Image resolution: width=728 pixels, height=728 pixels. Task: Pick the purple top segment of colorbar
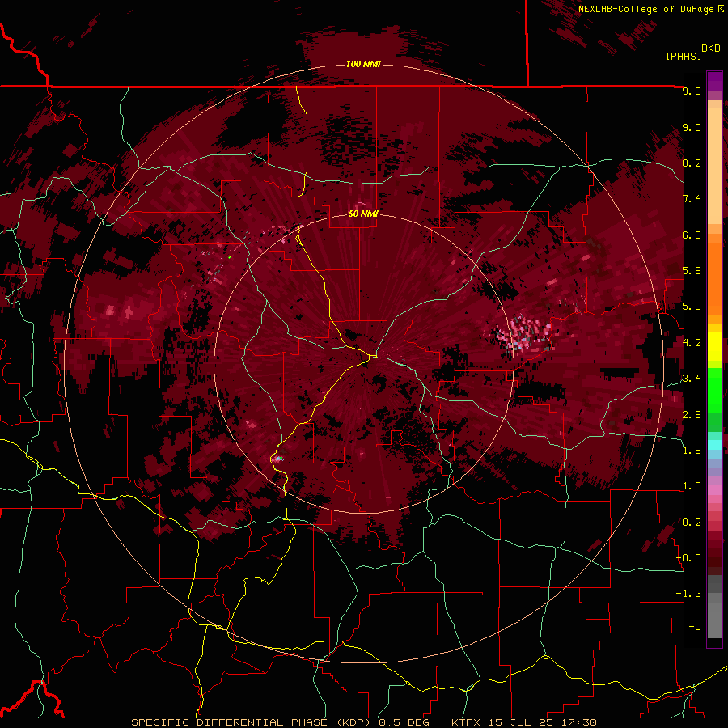[714, 81]
